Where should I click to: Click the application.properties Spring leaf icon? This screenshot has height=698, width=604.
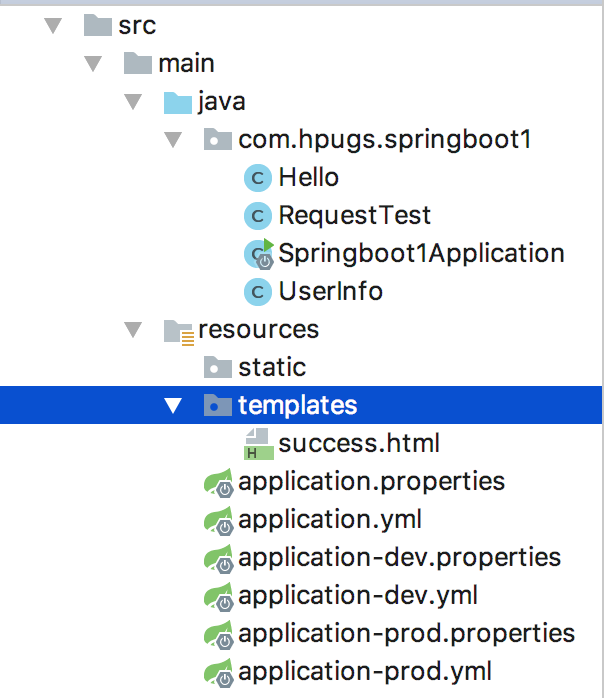[x=219, y=482]
